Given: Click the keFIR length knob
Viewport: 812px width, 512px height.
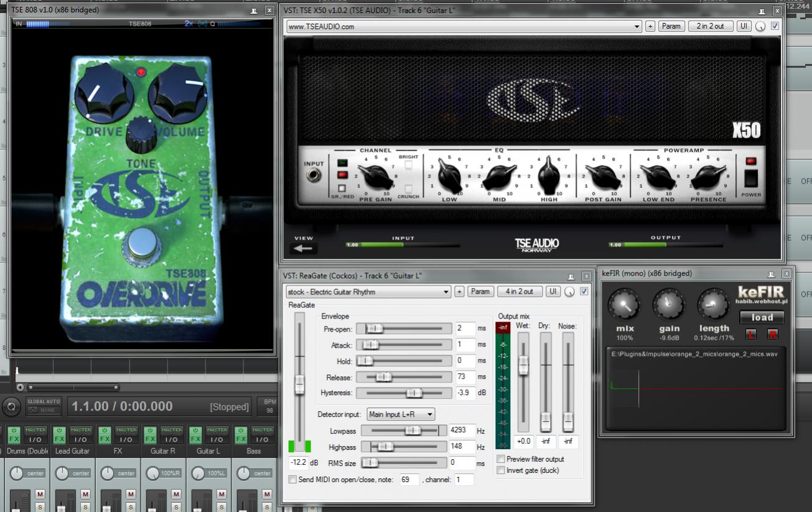Looking at the screenshot, I should point(713,305).
